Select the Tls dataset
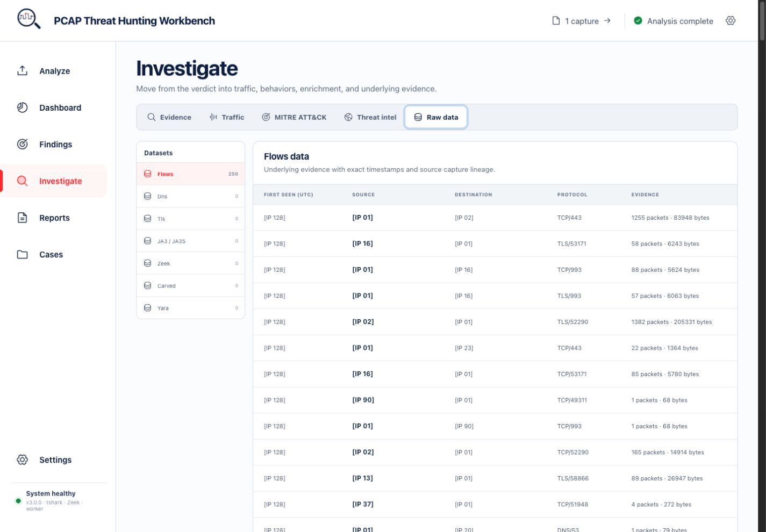This screenshot has height=532, width=766. click(191, 219)
